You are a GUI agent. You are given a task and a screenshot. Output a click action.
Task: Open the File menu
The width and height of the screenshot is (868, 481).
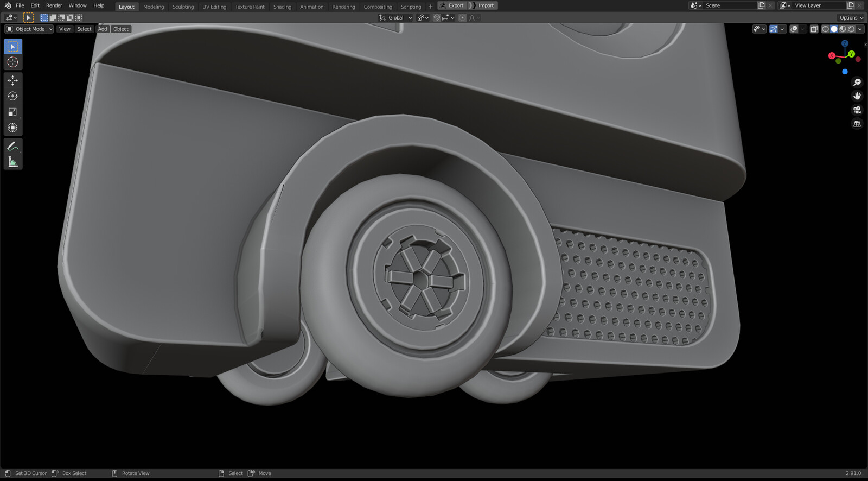point(20,5)
